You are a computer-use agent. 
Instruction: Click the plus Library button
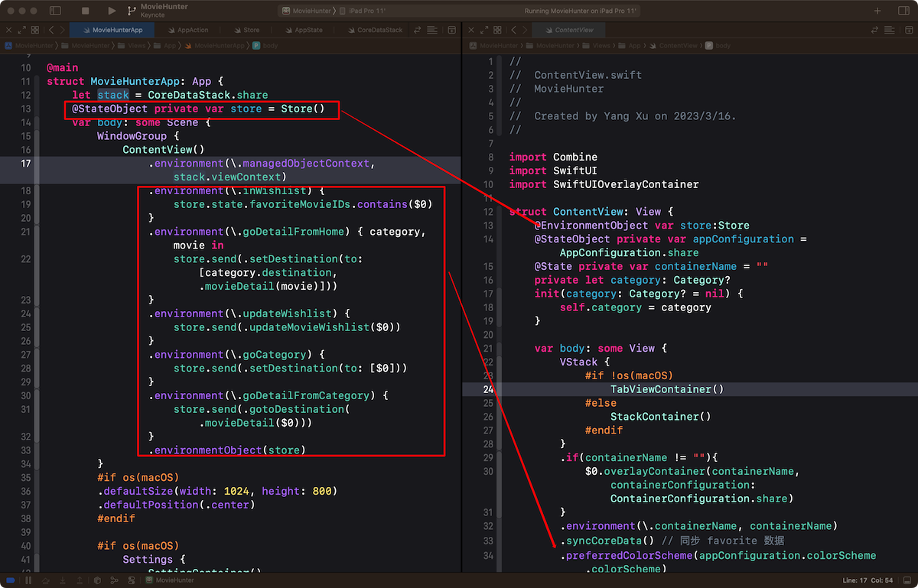click(877, 11)
